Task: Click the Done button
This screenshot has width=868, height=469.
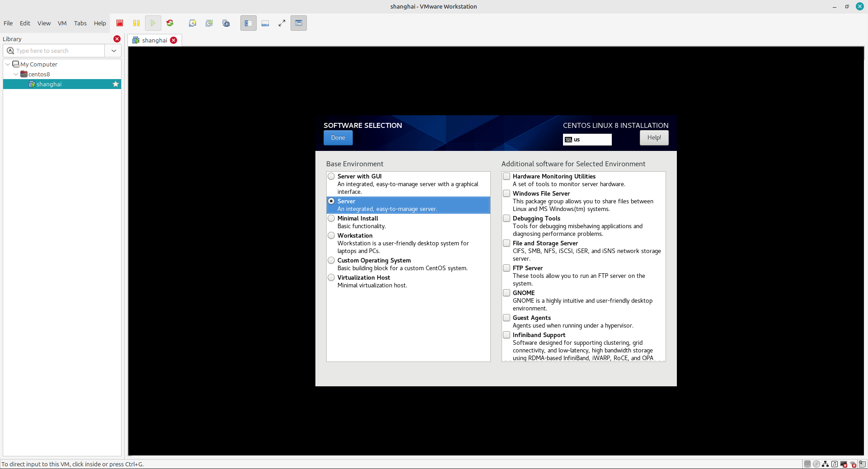Action: [x=338, y=138]
